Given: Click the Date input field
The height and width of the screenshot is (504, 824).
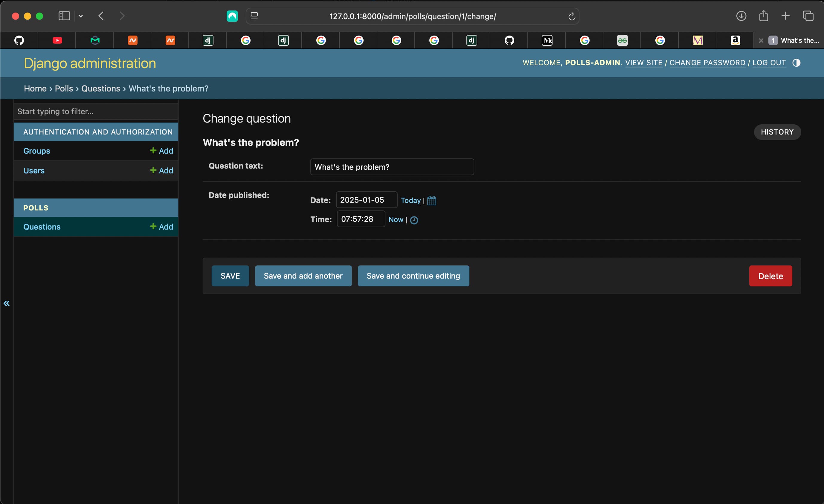Looking at the screenshot, I should pyautogui.click(x=367, y=200).
